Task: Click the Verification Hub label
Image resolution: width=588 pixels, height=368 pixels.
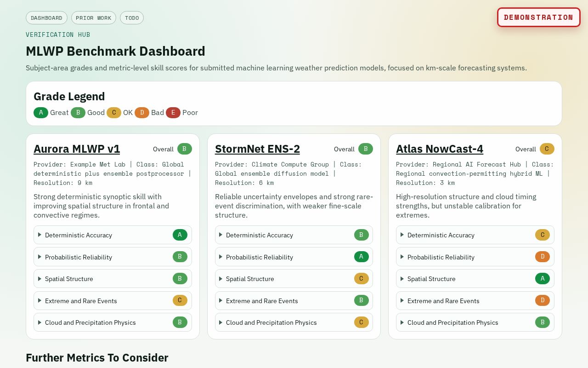Action: (58, 34)
